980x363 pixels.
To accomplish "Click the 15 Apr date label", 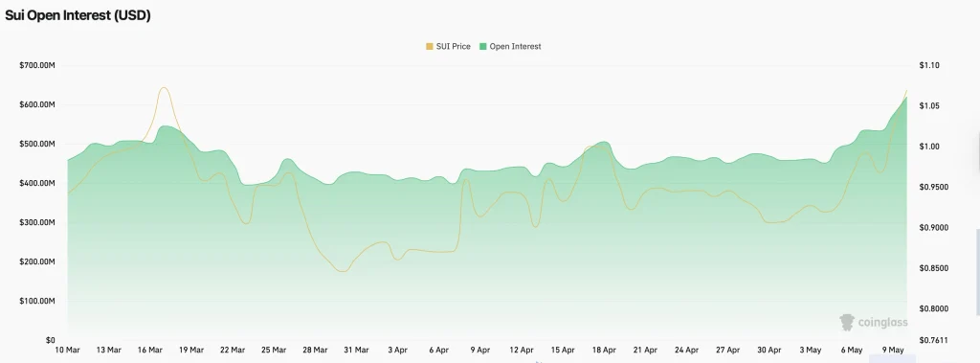I will 563,350.
